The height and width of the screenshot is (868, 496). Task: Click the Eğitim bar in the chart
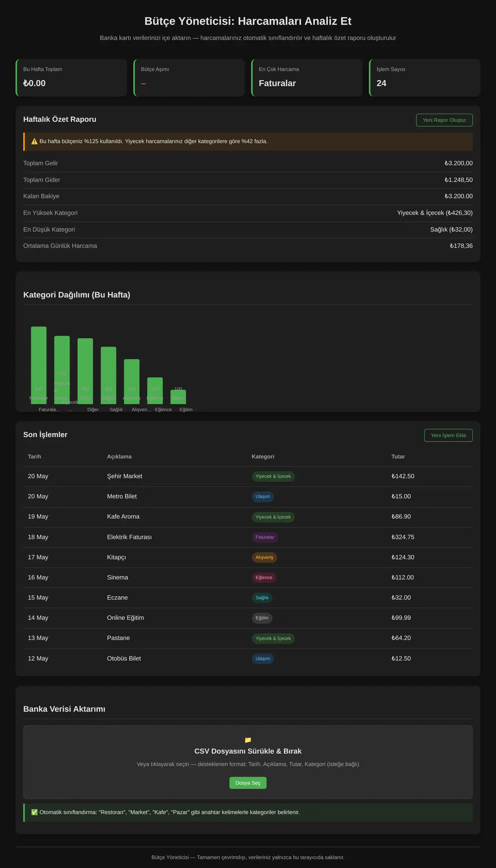click(x=178, y=397)
